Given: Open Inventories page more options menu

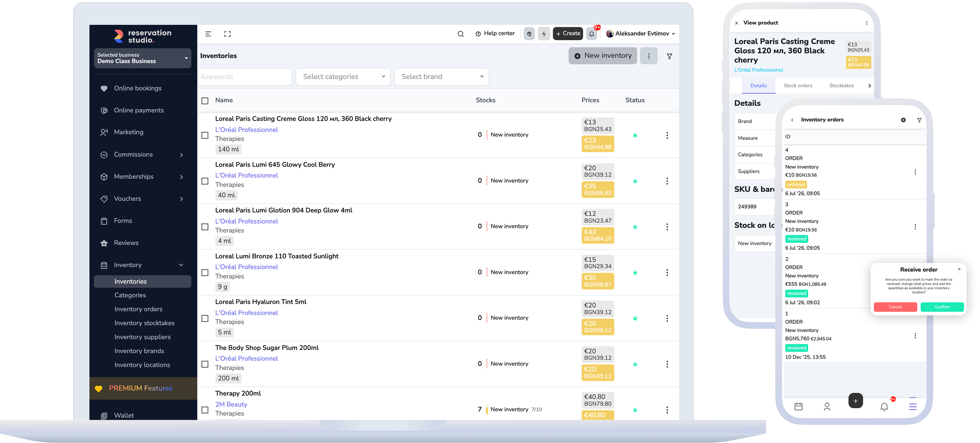Looking at the screenshot, I should point(649,56).
